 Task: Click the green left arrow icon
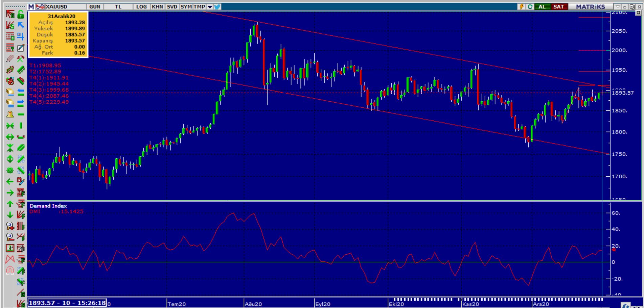pyautogui.click(x=10, y=181)
